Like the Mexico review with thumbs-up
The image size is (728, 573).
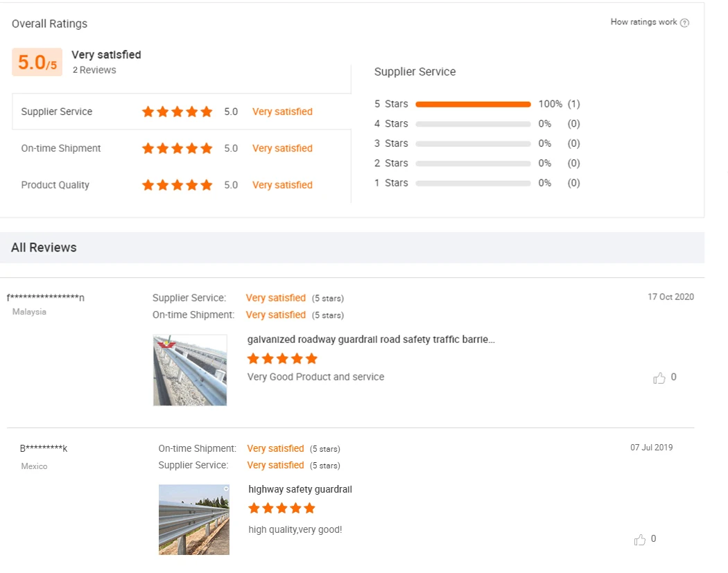point(640,540)
